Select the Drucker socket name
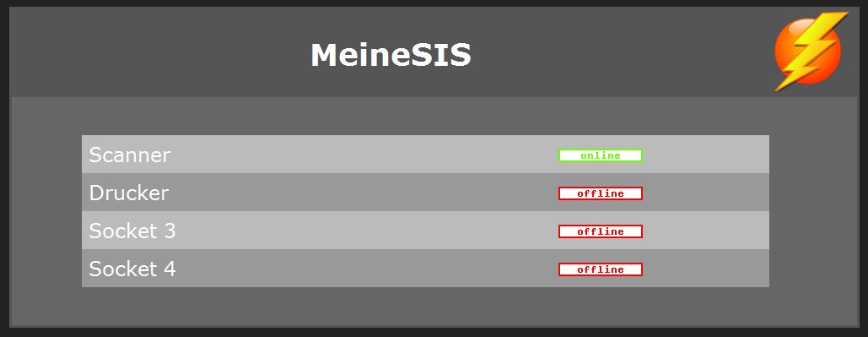 [x=129, y=193]
